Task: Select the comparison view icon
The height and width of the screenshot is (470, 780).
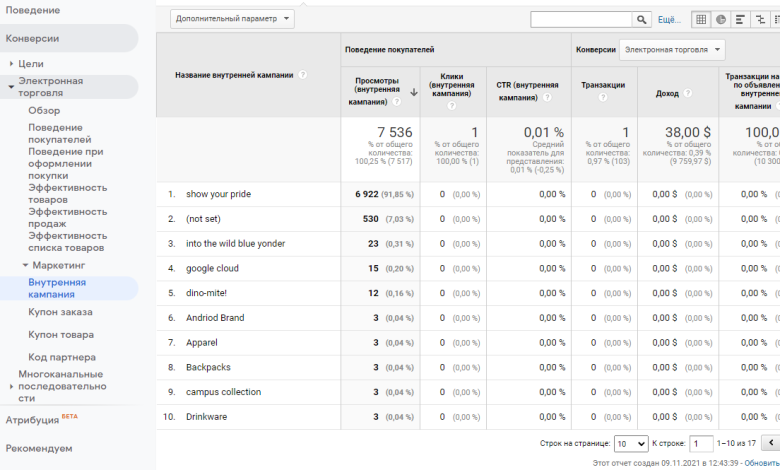Action: coord(761,19)
